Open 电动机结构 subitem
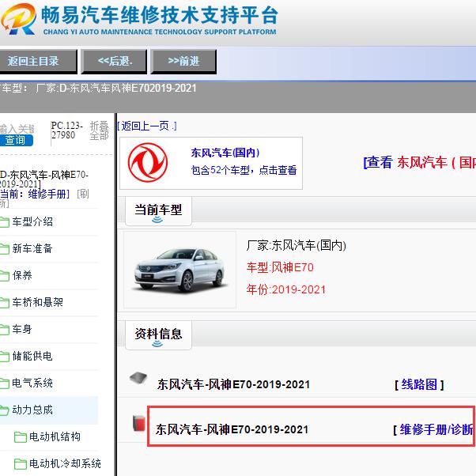 tap(55, 437)
